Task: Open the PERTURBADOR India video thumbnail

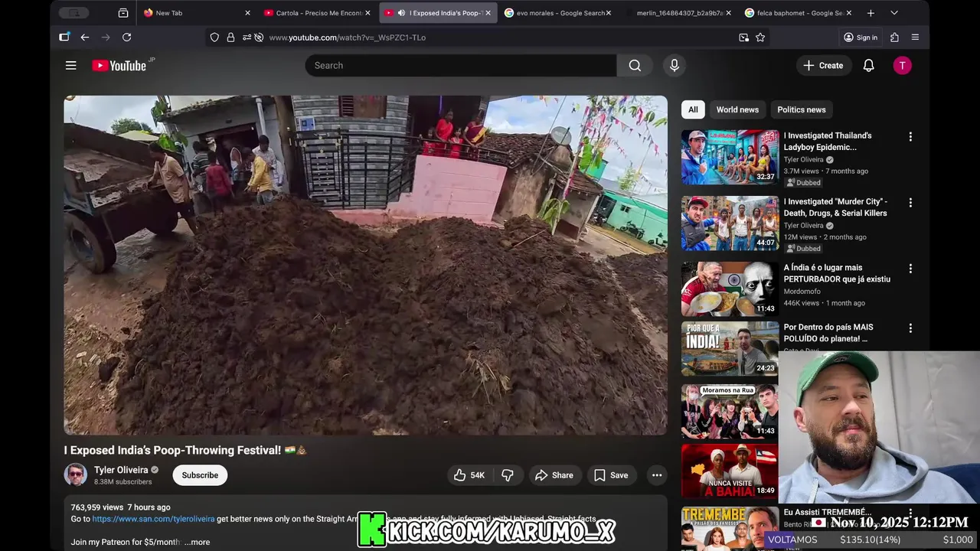Action: point(730,289)
